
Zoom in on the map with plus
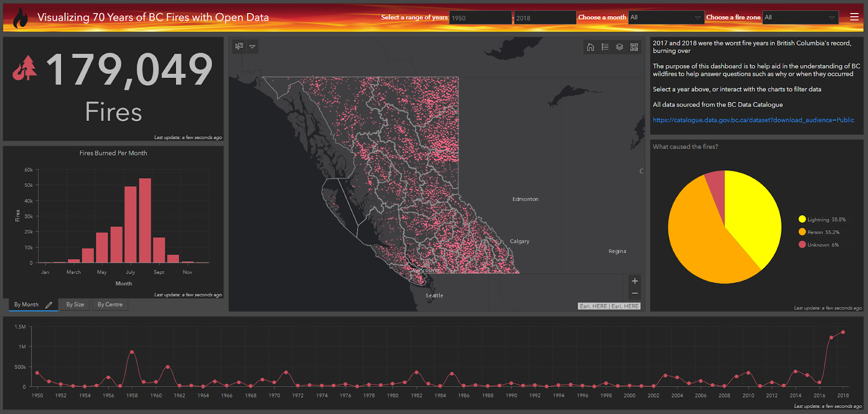pos(635,281)
